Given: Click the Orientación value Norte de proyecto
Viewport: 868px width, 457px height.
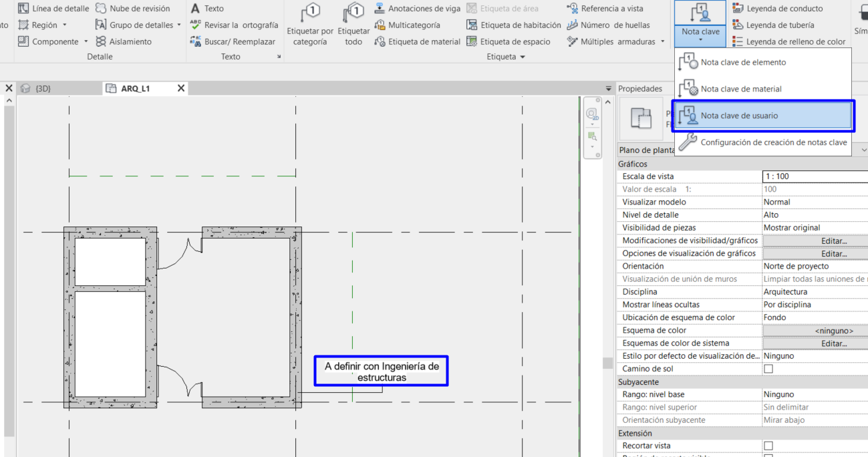Looking at the screenshot, I should [815, 266].
